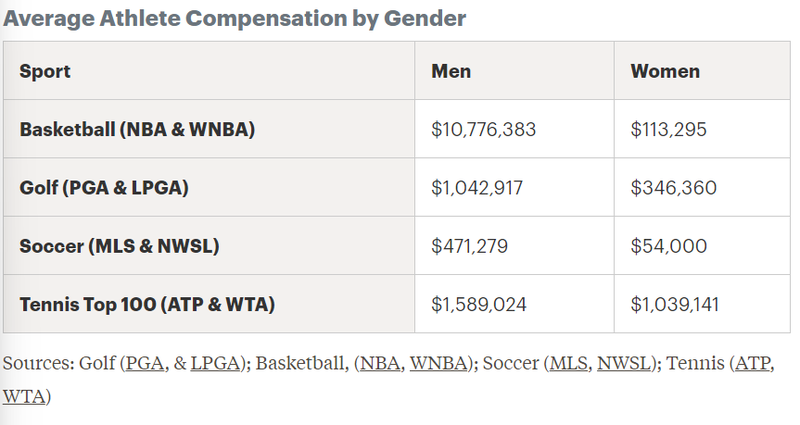Screen dimensions: 800x425
Task: Click the Men column header
Action: click(x=451, y=71)
